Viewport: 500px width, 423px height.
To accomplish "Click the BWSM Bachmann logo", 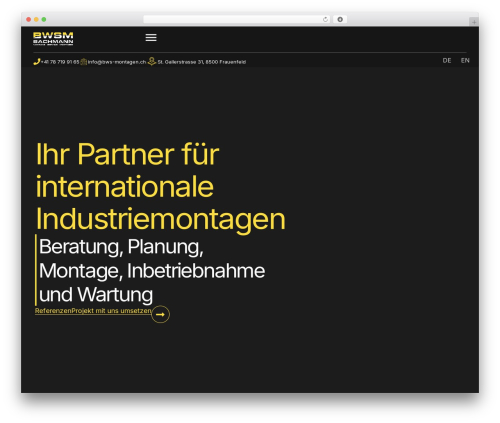I will [x=53, y=38].
